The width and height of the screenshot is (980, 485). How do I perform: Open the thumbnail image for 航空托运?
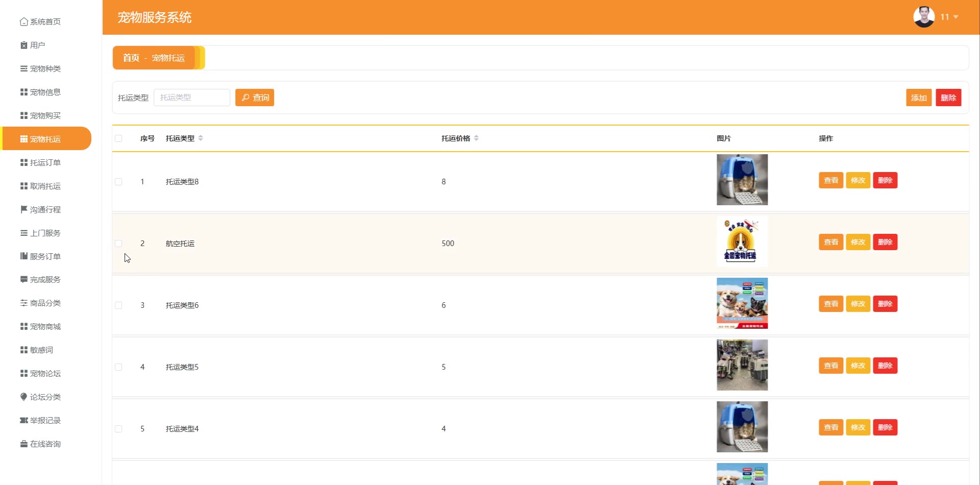742,241
